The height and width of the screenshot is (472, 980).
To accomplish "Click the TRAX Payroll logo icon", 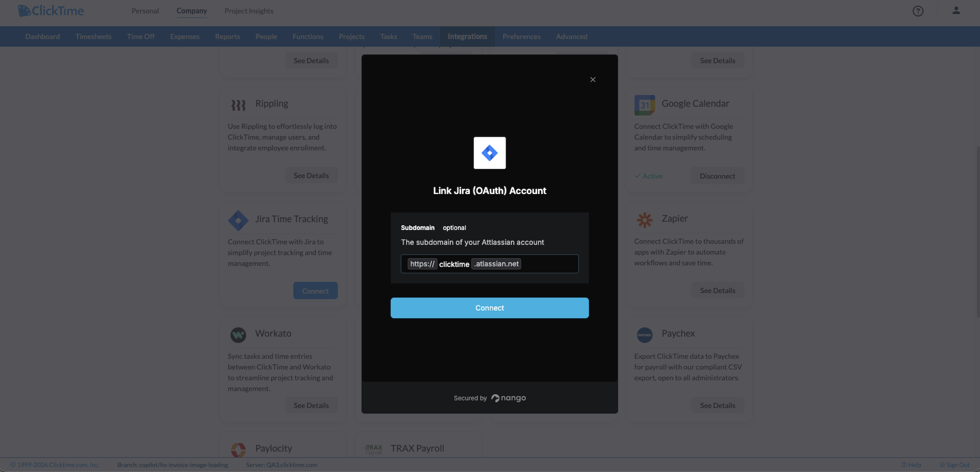I will (x=374, y=449).
